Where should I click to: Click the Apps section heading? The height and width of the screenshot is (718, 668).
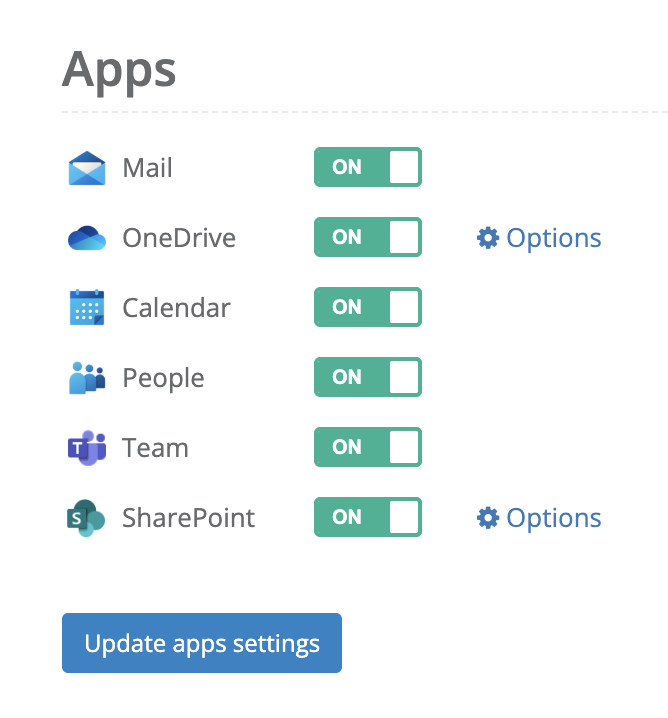pyautogui.click(x=119, y=70)
